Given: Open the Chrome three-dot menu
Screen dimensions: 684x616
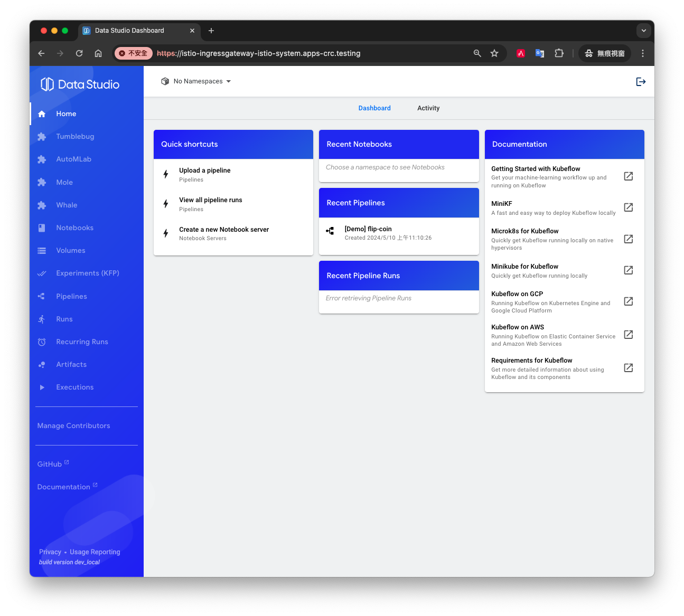Looking at the screenshot, I should (x=642, y=53).
